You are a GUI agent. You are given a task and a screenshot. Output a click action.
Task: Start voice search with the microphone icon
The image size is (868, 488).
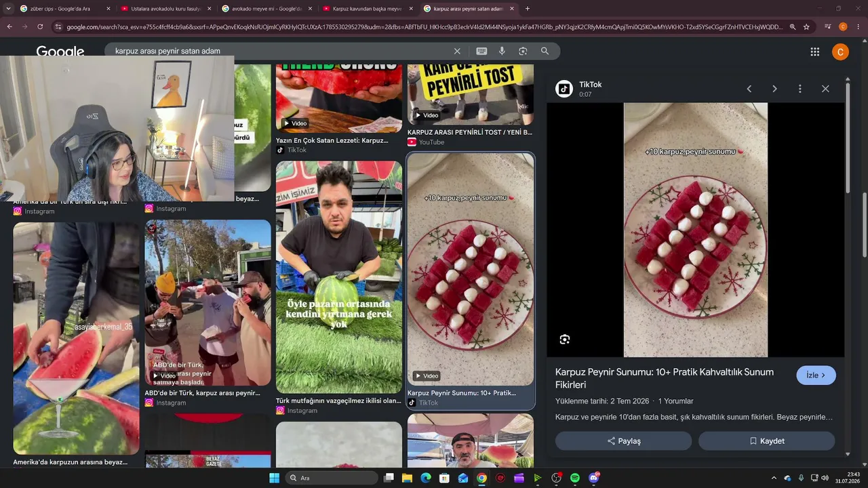click(502, 51)
